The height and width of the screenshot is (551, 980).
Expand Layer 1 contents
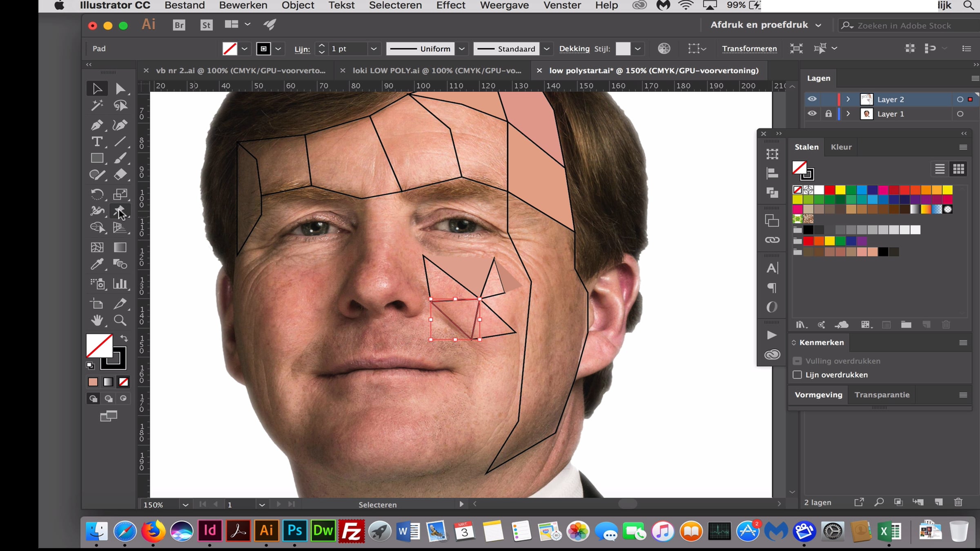[x=848, y=114]
